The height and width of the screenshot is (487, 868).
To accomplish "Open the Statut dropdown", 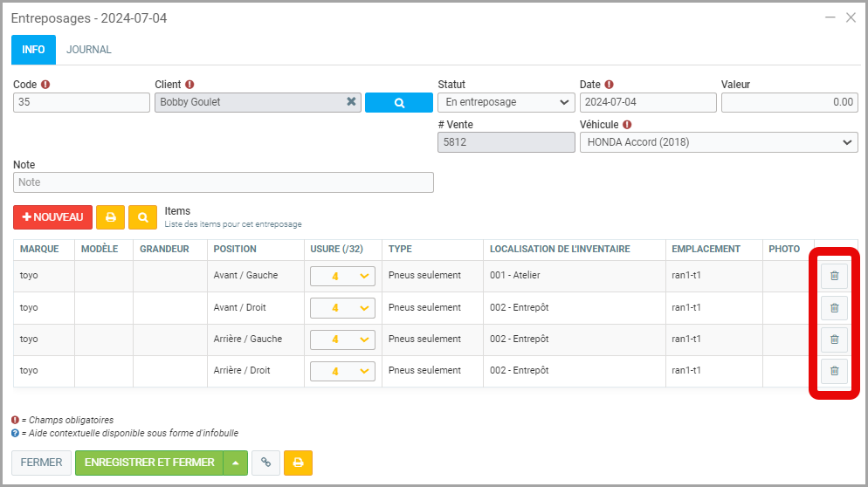I will pos(505,102).
